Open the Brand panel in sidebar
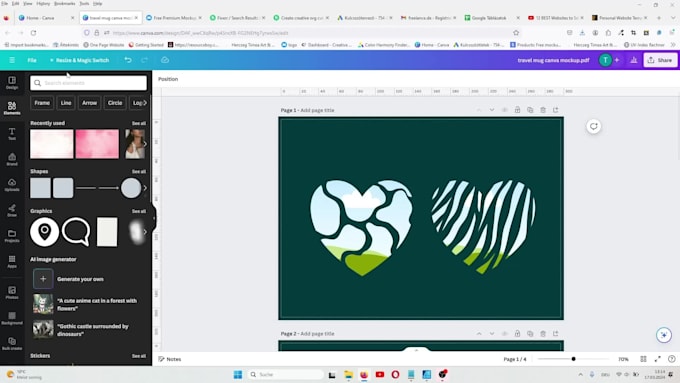This screenshot has width=680, height=383. tap(12, 159)
